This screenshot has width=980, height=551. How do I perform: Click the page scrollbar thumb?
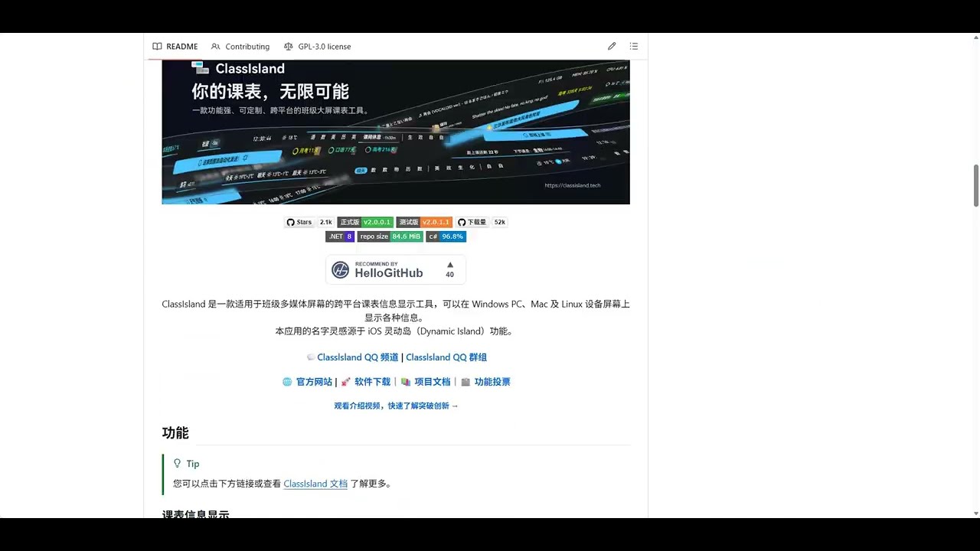point(976,185)
